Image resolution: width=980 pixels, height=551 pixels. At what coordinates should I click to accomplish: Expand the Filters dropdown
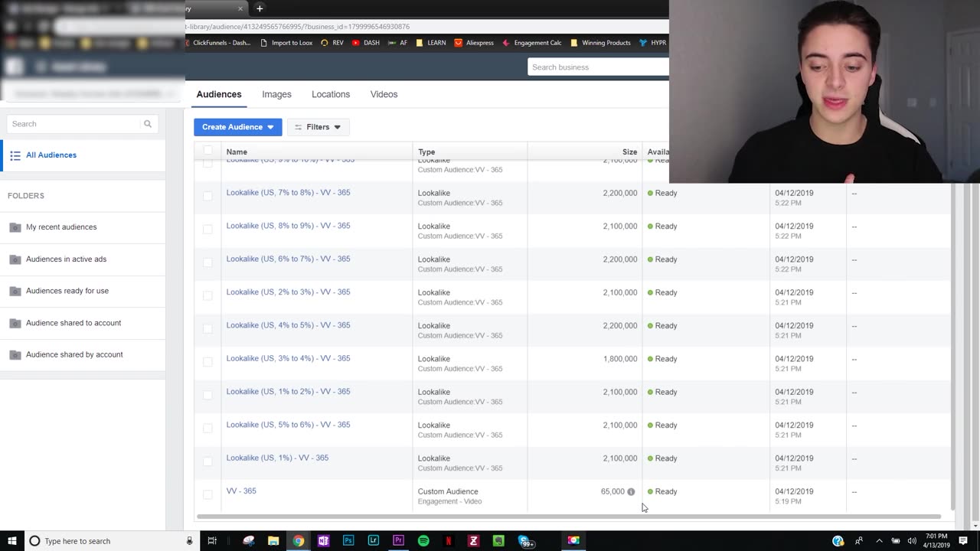(318, 127)
